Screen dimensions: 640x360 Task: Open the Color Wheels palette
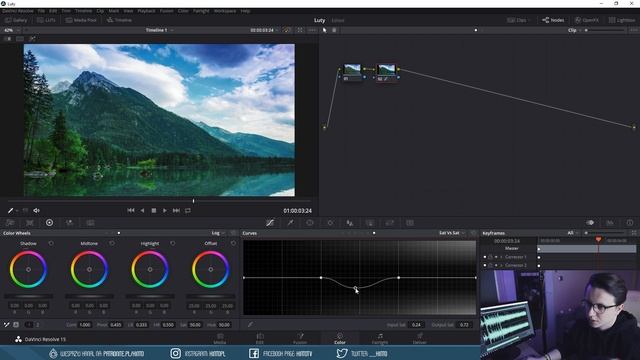pos(49,223)
